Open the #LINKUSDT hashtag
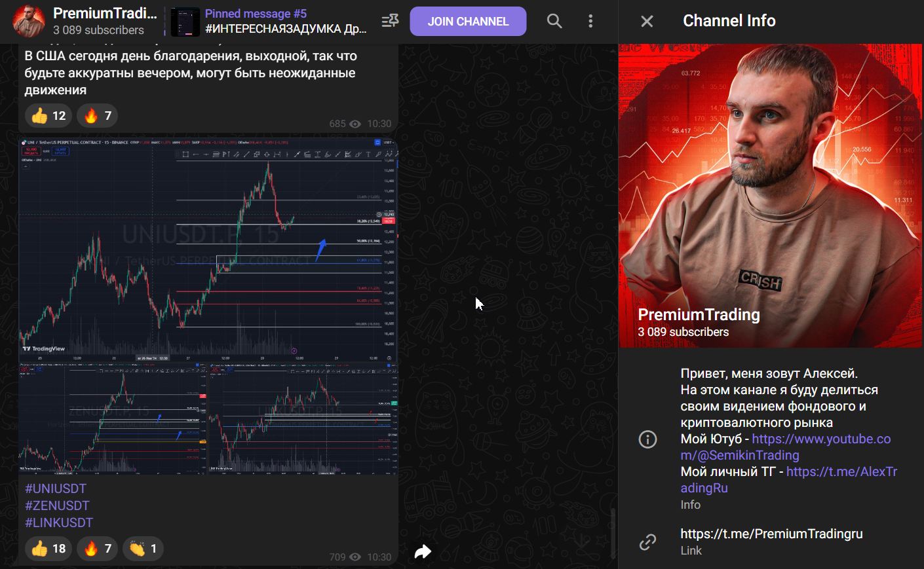924x569 pixels. click(59, 523)
